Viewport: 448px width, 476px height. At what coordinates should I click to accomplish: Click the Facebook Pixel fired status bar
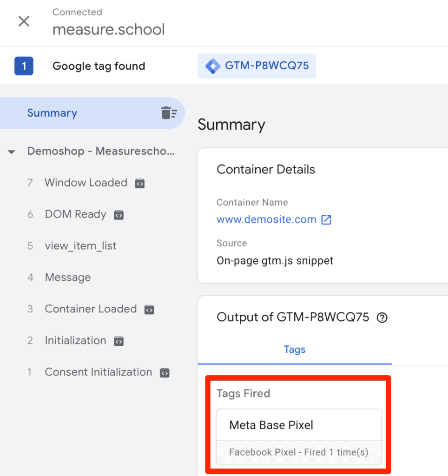pos(299,452)
